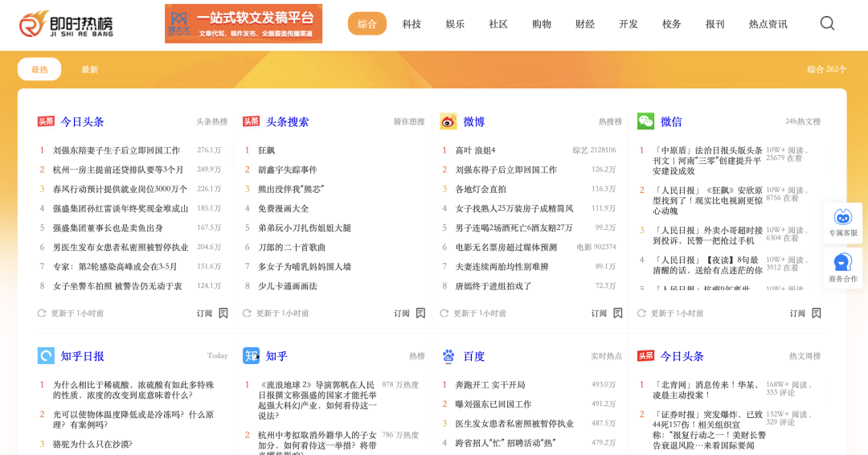Click the 微博 logo icon
868x455 pixels.
point(448,121)
